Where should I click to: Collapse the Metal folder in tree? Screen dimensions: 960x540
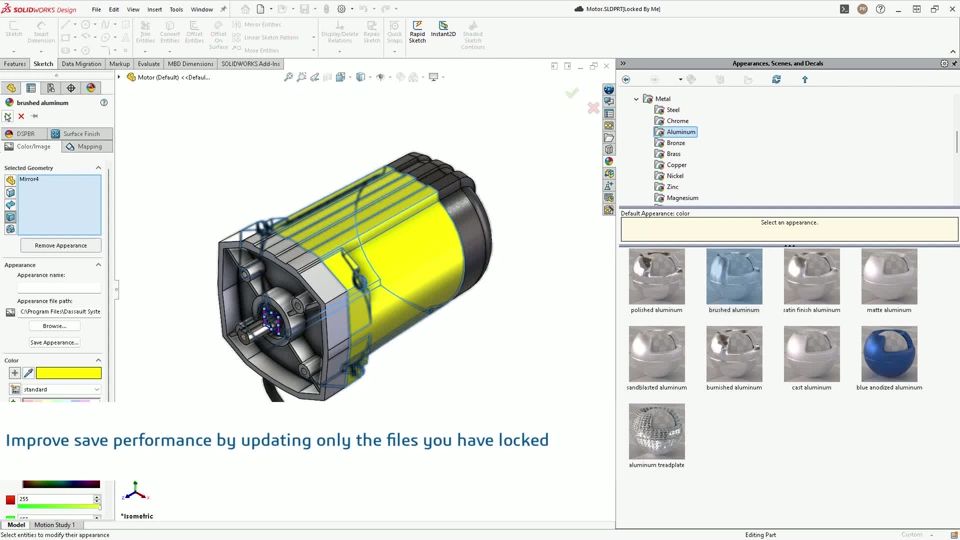point(636,99)
